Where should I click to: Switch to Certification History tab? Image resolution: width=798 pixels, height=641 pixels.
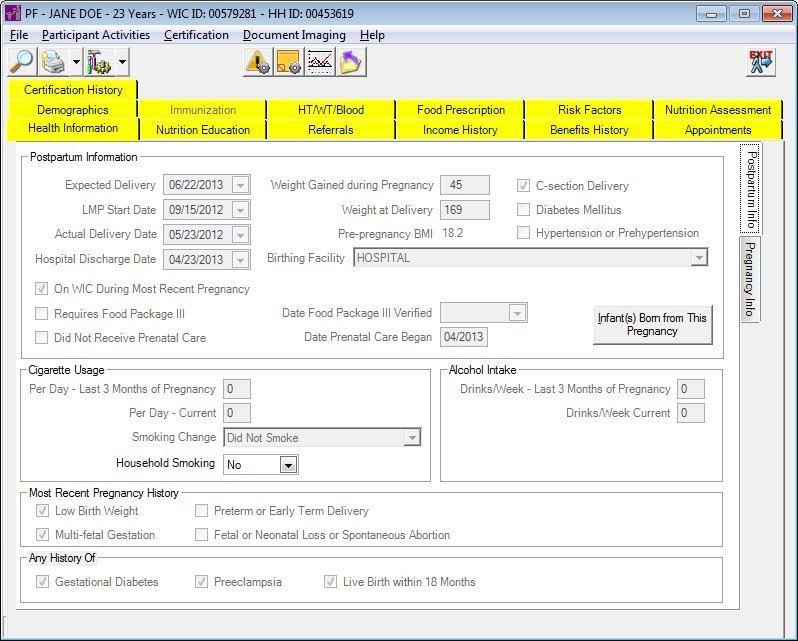click(x=73, y=90)
